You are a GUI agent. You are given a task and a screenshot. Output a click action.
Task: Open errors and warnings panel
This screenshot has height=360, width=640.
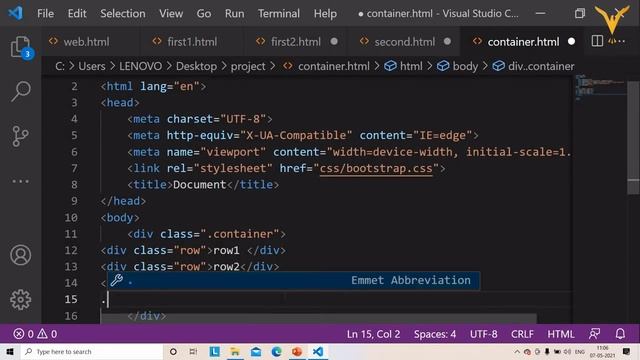pos(35,334)
